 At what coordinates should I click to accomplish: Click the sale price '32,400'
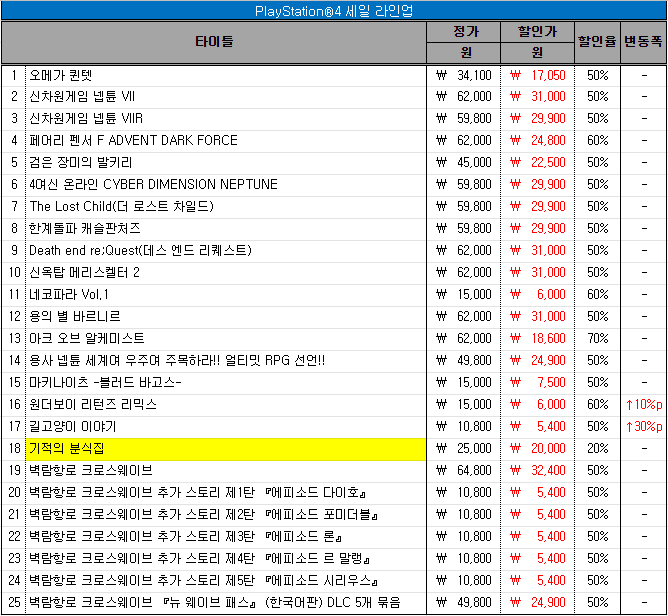pos(548,471)
